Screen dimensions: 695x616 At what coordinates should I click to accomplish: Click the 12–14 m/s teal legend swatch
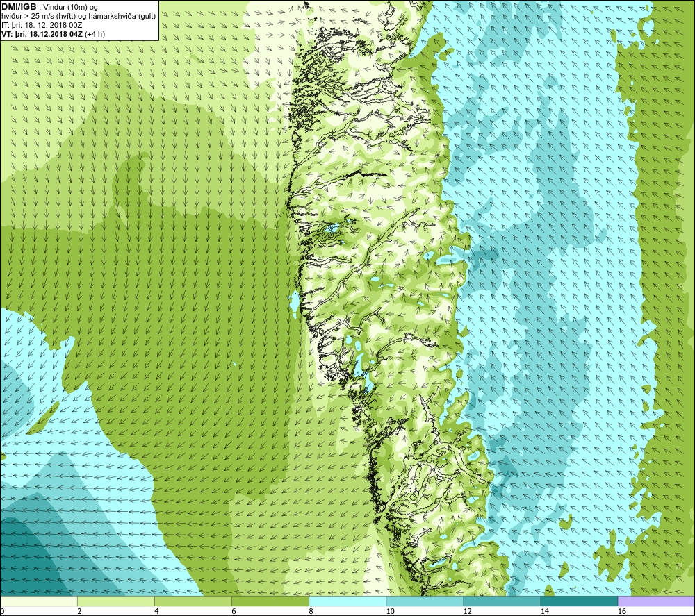[x=502, y=601]
